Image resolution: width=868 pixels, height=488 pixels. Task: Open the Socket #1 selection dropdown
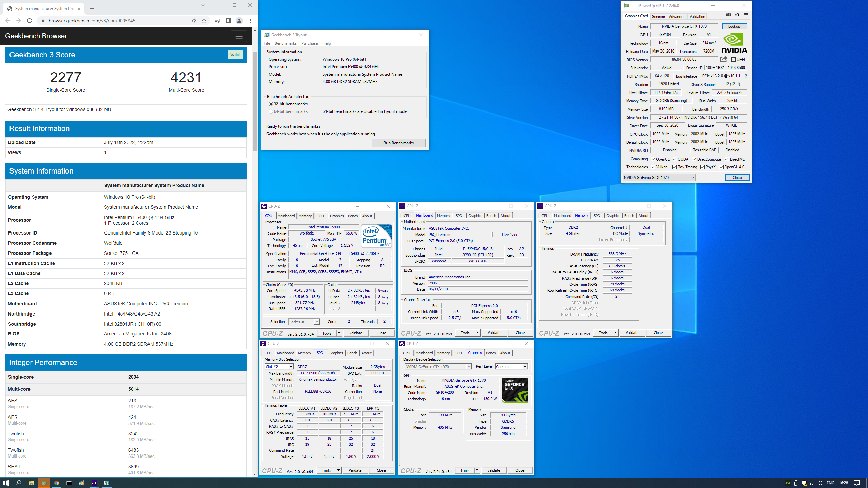(304, 322)
